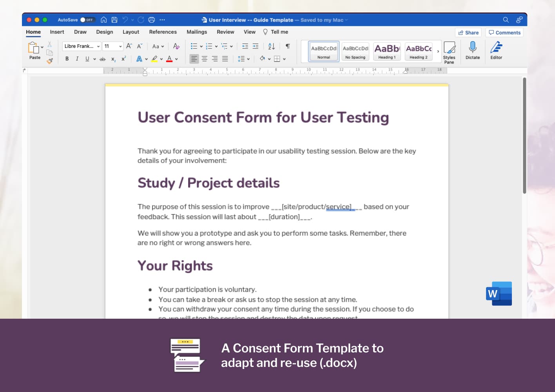Apply italic formatting
The image size is (555, 392).
pos(77,59)
